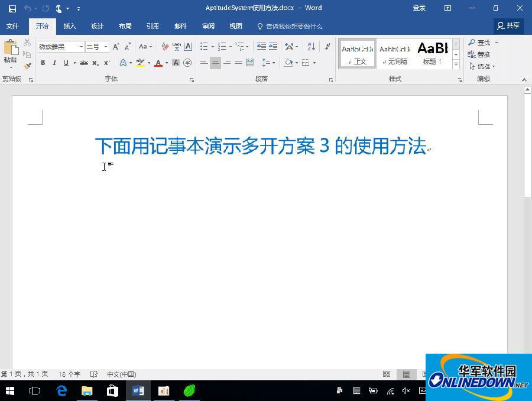Switch to the 视图 ribbon tab
The height and width of the screenshot is (401, 532).
[236, 26]
